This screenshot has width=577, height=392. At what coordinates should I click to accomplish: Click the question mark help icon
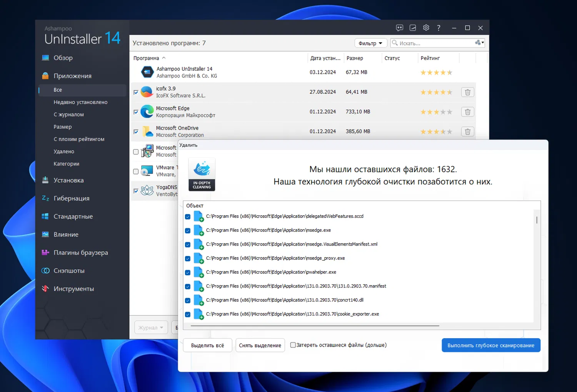(x=439, y=28)
